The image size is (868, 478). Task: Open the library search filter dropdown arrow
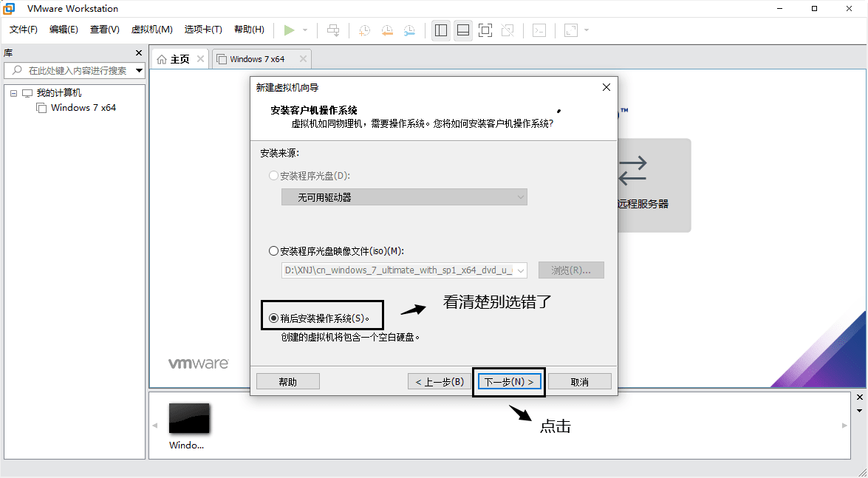point(140,70)
